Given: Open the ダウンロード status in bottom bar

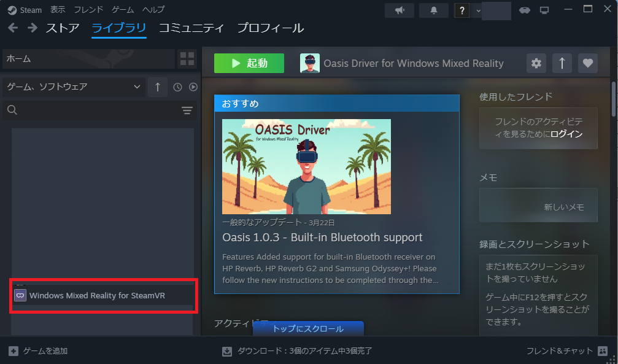Looking at the screenshot, I should (x=304, y=350).
